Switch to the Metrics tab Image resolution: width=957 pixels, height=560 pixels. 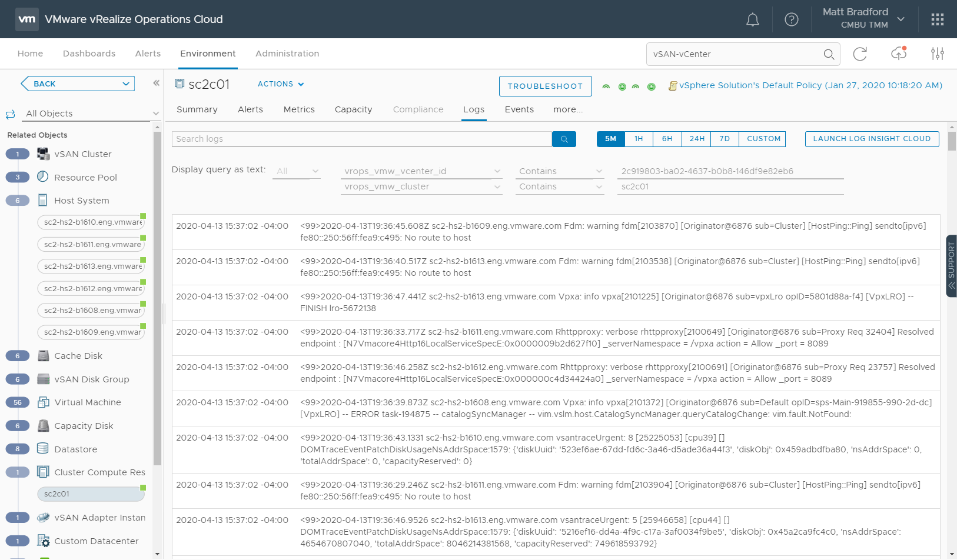[299, 109]
